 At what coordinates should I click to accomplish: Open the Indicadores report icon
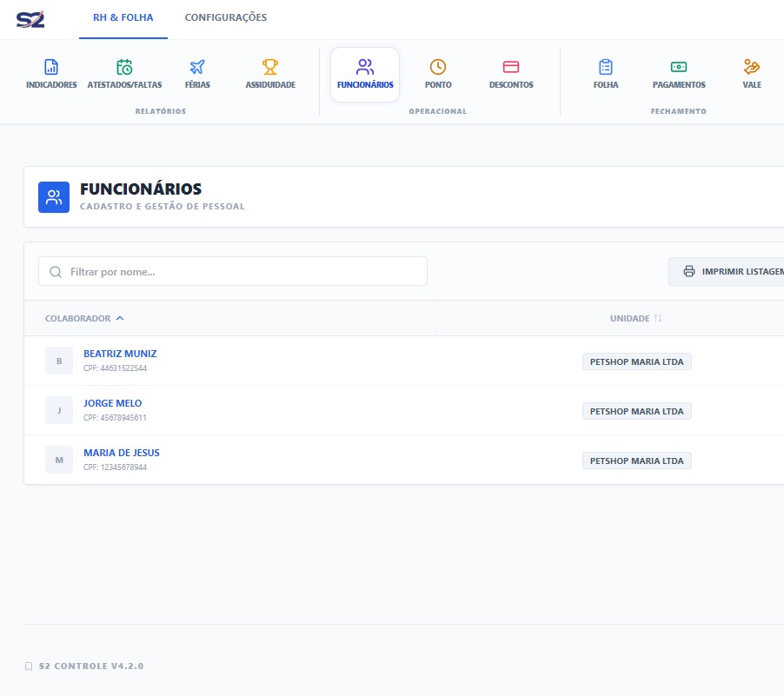(51, 67)
